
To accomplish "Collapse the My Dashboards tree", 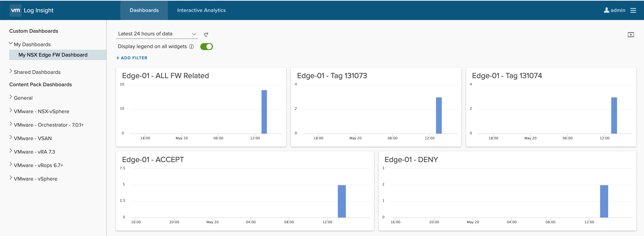I will click(x=11, y=44).
